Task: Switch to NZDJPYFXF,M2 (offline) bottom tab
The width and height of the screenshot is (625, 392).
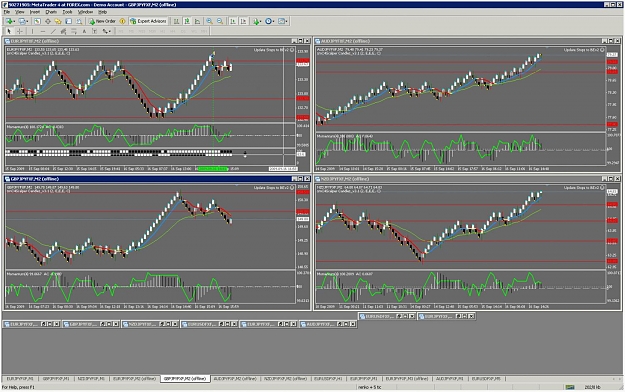Action: (x=285, y=378)
